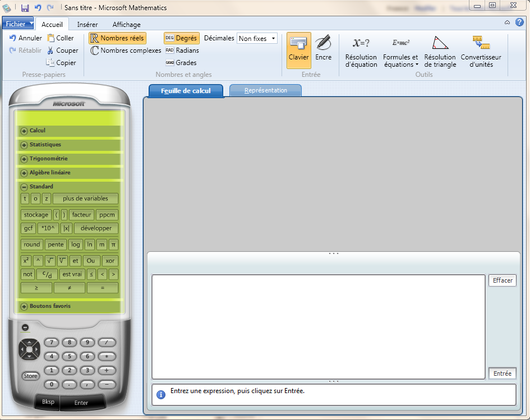Click the plus key on the keypad

click(x=107, y=370)
